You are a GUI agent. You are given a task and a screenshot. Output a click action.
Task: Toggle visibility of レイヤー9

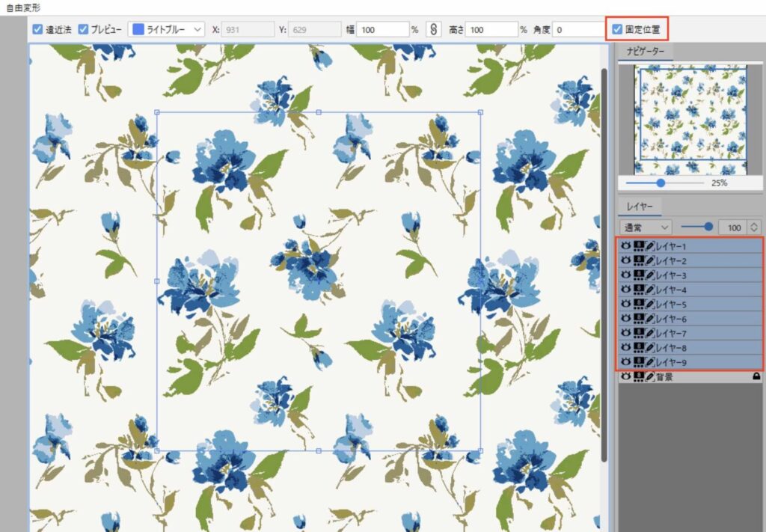pos(626,361)
